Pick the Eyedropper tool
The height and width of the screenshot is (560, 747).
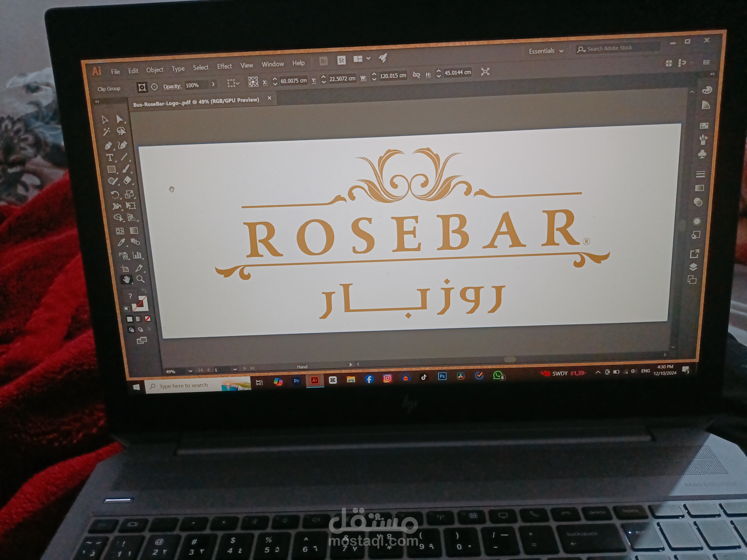point(121,242)
